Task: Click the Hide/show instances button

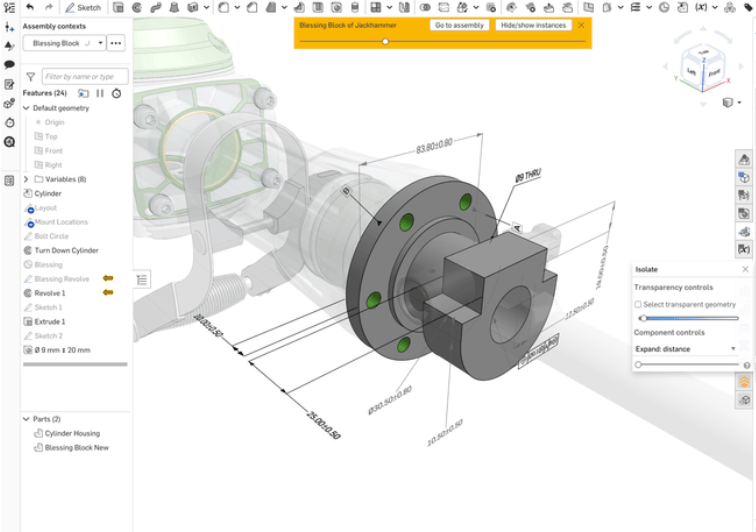Action: [533, 25]
